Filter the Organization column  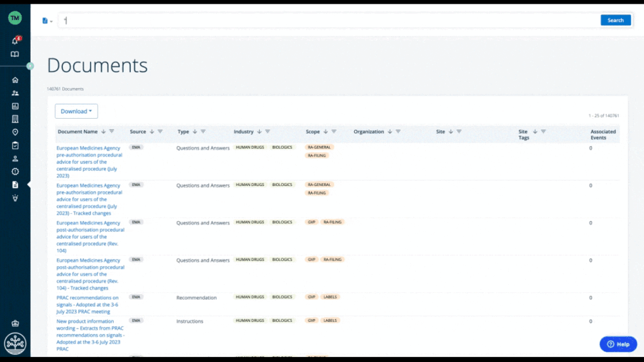[398, 132]
